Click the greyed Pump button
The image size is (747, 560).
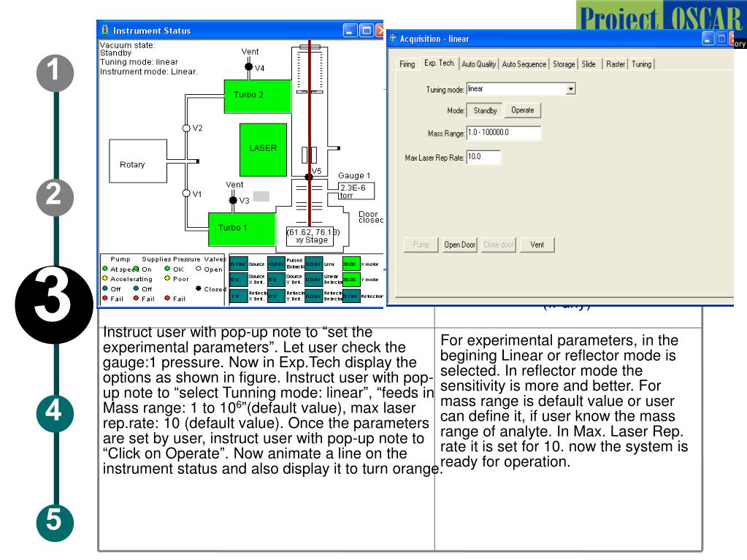421,245
